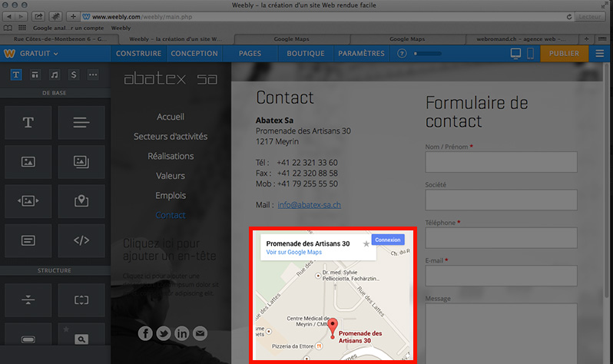Choose the Gallery element tile
This screenshot has height=364, width=613.
[x=82, y=161]
